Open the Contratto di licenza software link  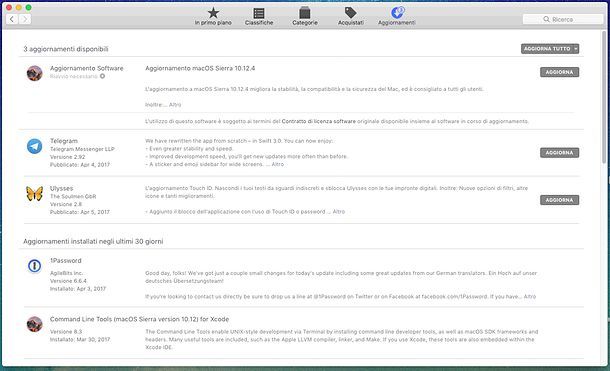pos(319,121)
